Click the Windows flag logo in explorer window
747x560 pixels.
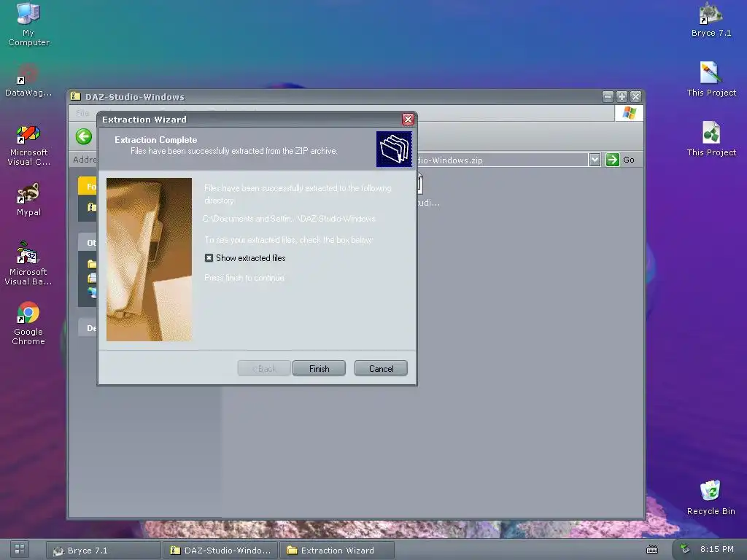629,113
